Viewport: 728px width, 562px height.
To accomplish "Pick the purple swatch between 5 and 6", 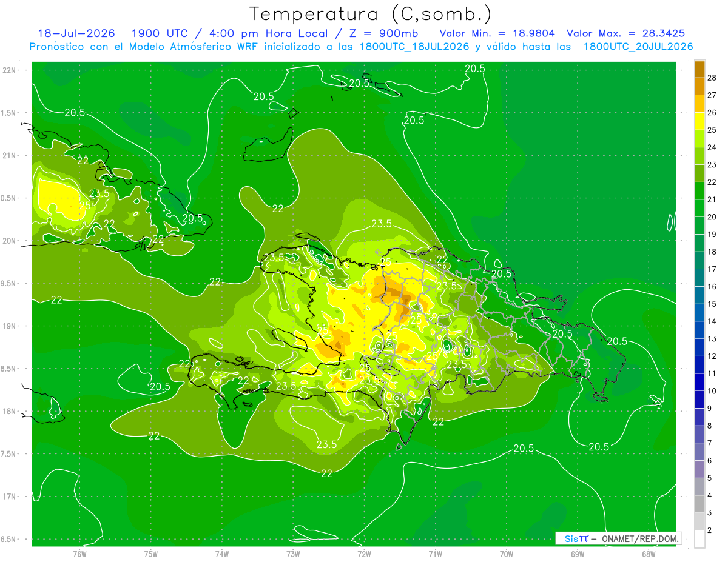I will pos(699,469).
